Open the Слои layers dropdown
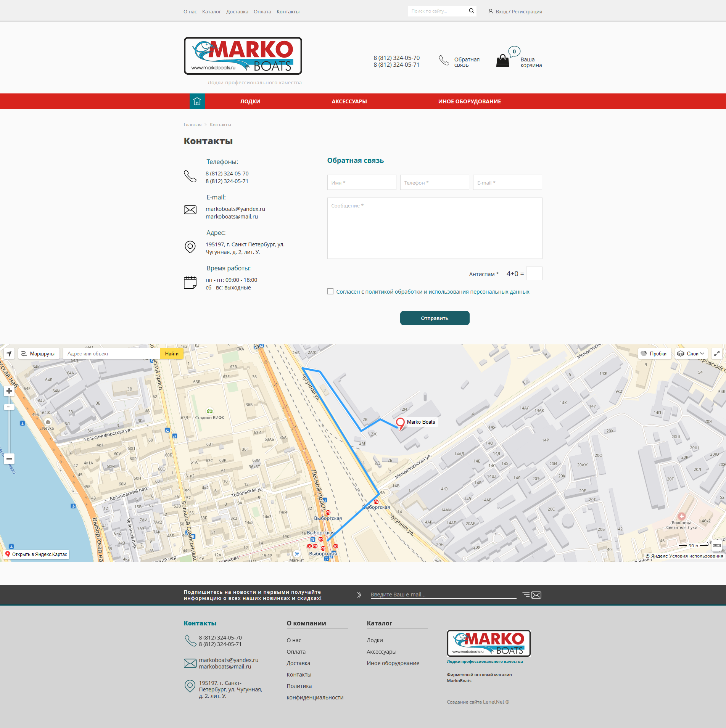 (x=691, y=354)
